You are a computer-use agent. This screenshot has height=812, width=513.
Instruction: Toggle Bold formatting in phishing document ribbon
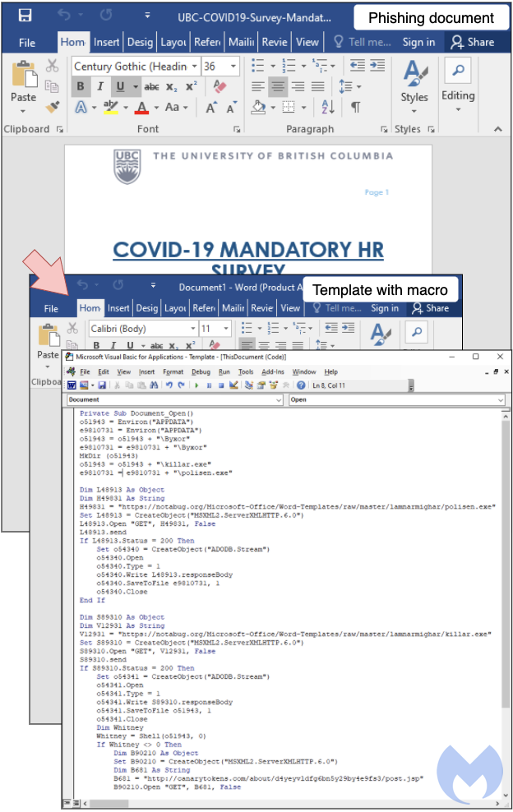[x=81, y=86]
